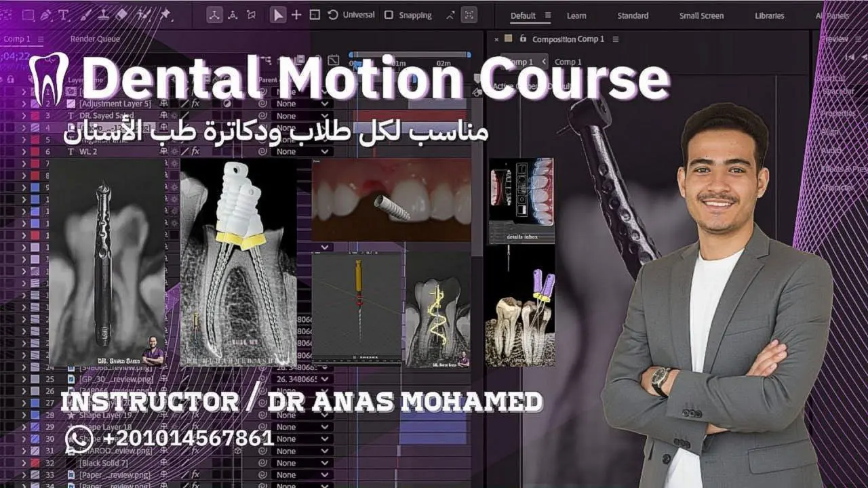
Task: Open the Render Queue tab
Action: 95,39
